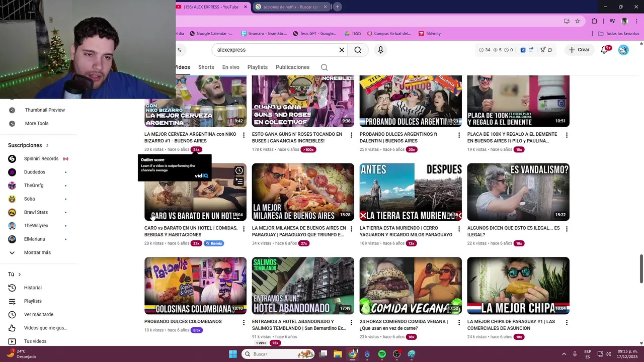
Task: Open Spinnin' Records subscription
Action: pyautogui.click(x=41, y=159)
